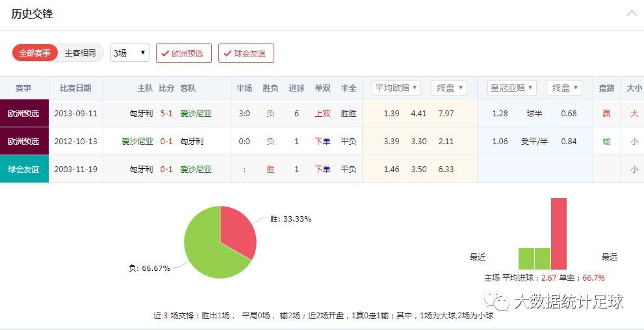Click the 上双 cell
644x330 pixels.
pos(322,113)
